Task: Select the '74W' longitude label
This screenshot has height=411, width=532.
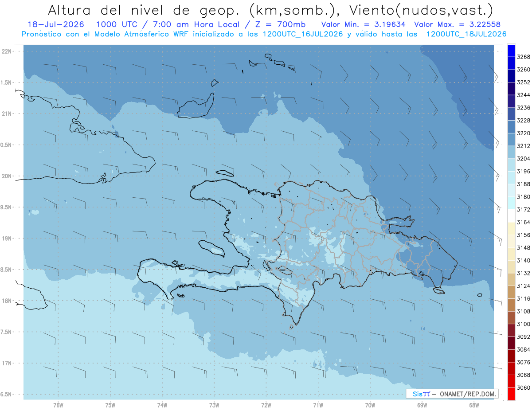Action: coord(162,405)
